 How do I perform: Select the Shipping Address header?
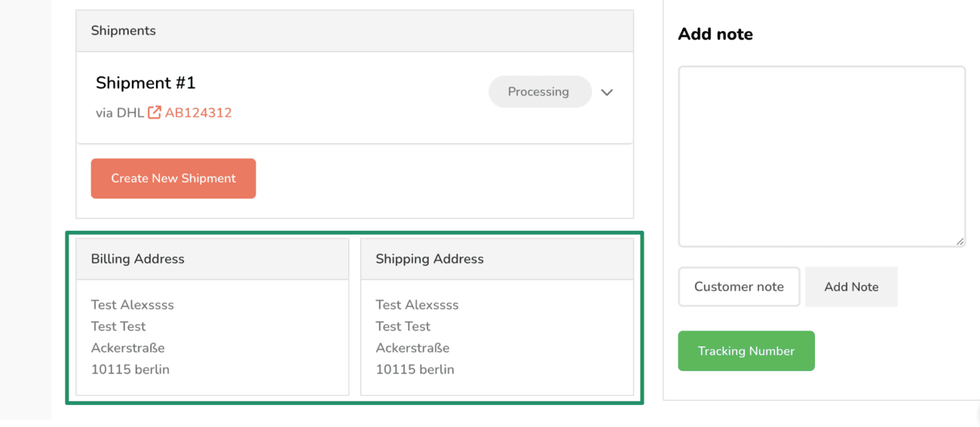point(498,259)
